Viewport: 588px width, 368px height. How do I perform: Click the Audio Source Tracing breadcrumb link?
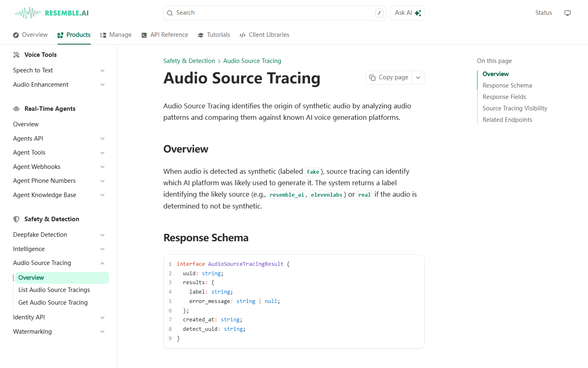click(x=252, y=61)
